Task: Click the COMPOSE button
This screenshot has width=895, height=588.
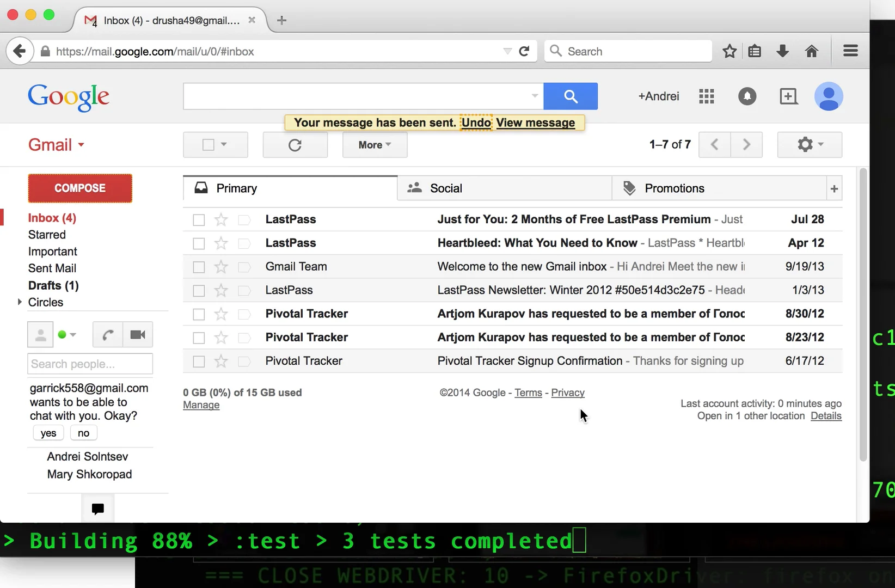Action: (80, 188)
